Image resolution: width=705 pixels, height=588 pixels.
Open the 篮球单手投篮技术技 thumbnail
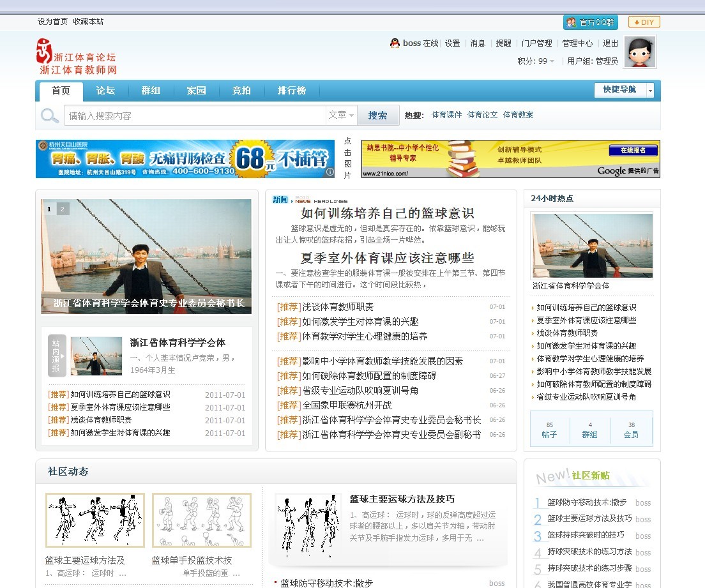click(201, 520)
